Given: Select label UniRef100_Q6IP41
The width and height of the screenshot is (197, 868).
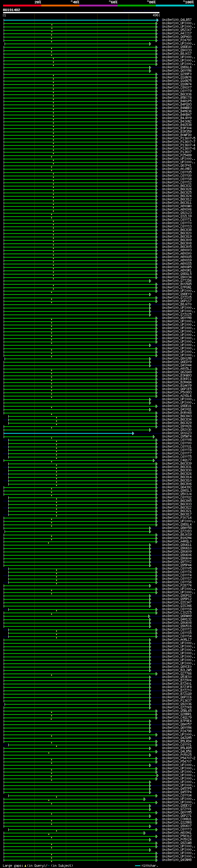Looking at the screenshot, I should pos(177,165).
